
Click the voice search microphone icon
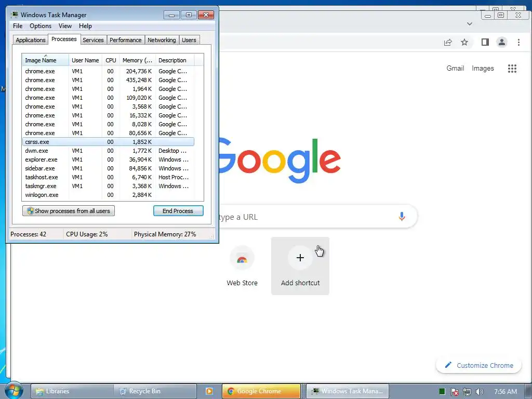[402, 217]
